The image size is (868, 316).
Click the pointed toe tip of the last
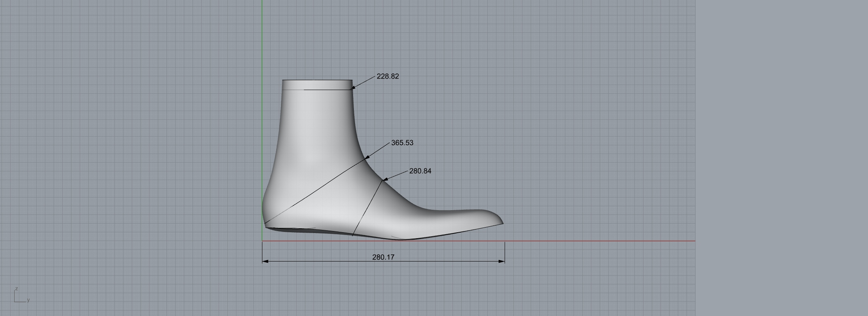click(x=502, y=223)
